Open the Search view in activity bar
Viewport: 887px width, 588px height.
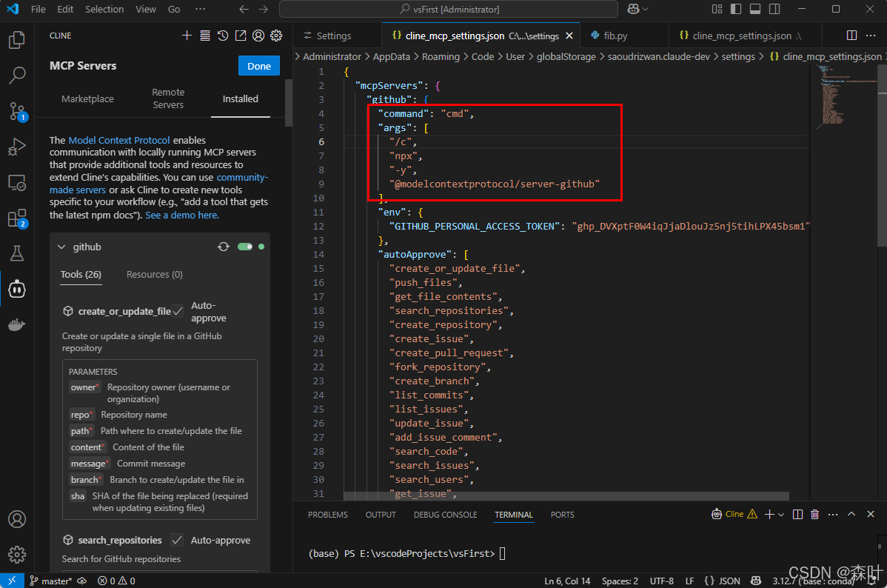coord(17,75)
